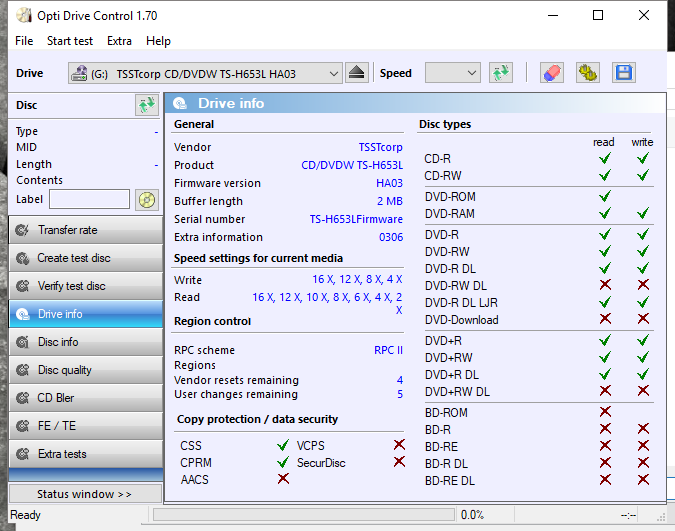The height and width of the screenshot is (531, 675).
Task: Click the disc label icon button
Action: (147, 200)
